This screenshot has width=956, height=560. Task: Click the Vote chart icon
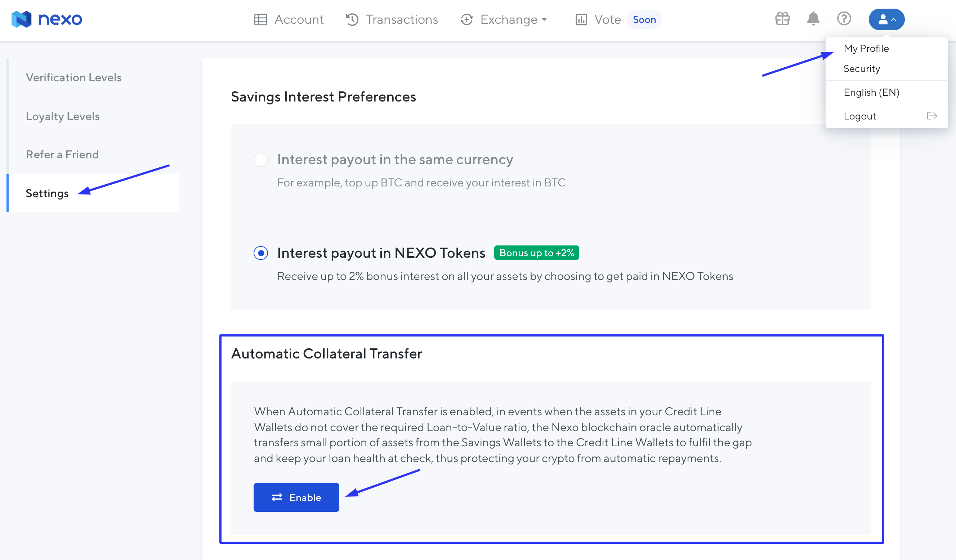[x=581, y=20]
